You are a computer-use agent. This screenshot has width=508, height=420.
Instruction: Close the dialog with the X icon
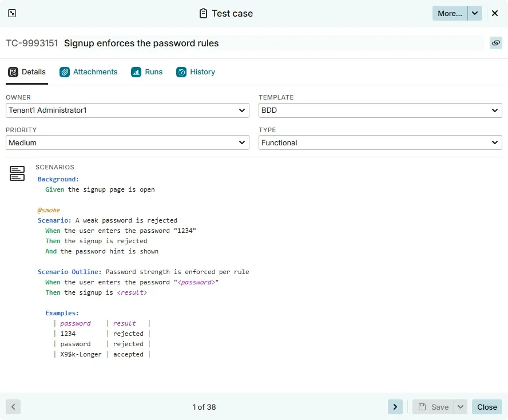click(x=495, y=13)
